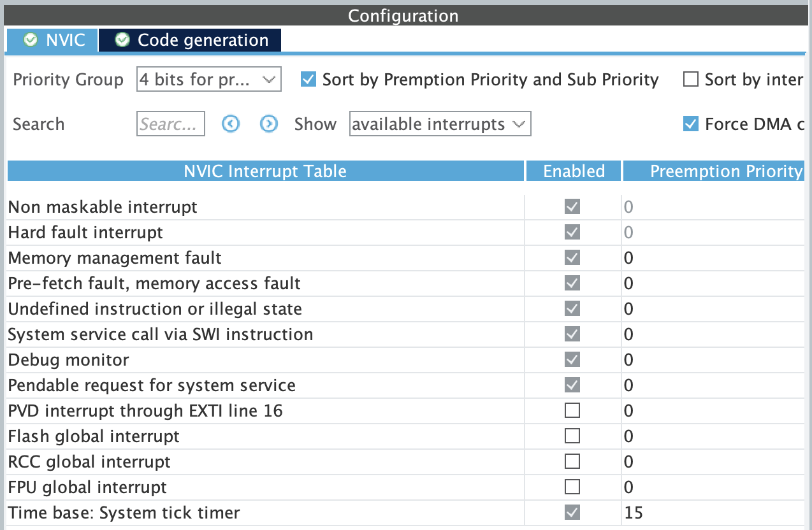Enable the Sort by interrupts checkbox
Viewport: 812px width, 530px height.
[691, 80]
